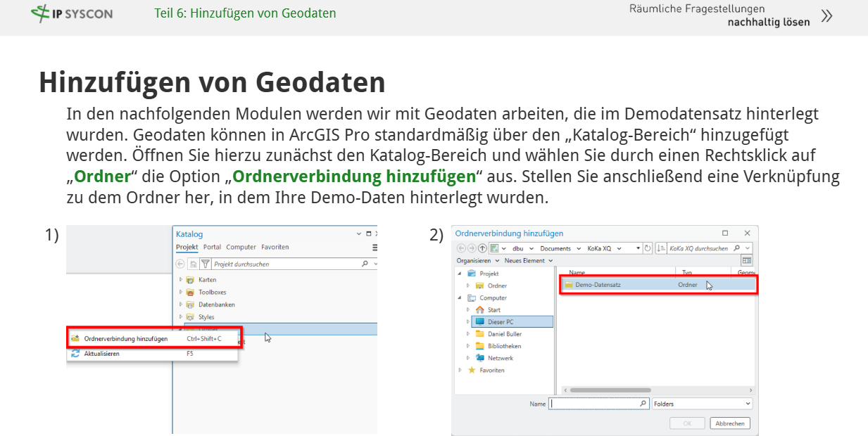Switch to the Computer tab in Katalog

point(241,248)
